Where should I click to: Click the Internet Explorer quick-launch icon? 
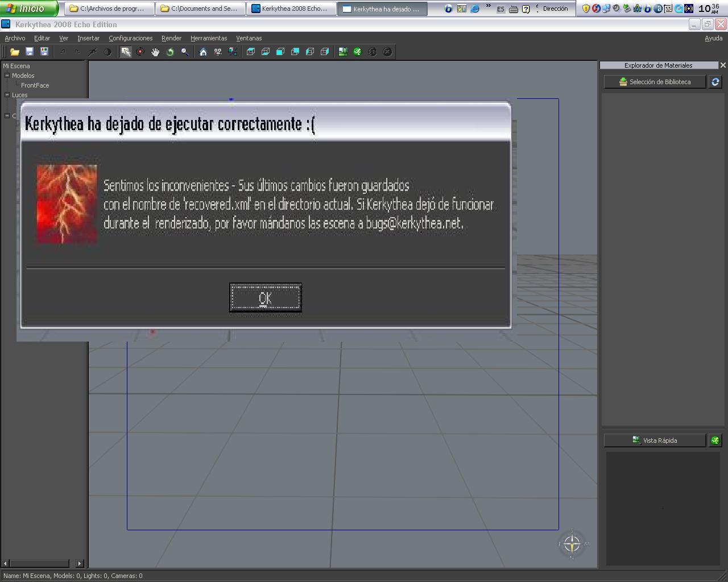475,9
